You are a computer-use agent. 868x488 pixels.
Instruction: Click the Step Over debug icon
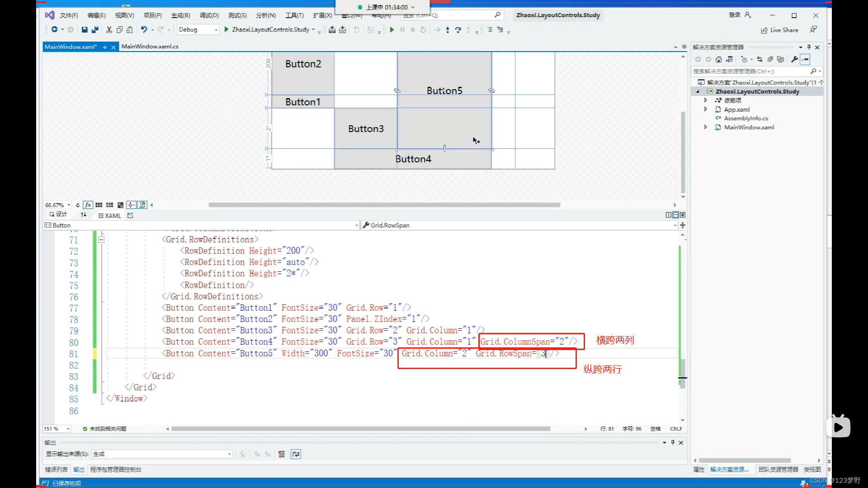click(458, 30)
